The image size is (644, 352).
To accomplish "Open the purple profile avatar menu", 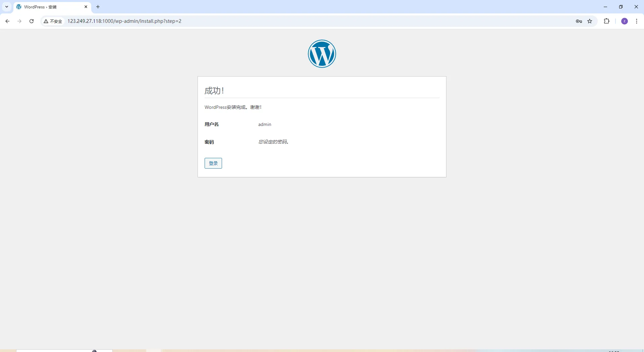I will tap(625, 21).
